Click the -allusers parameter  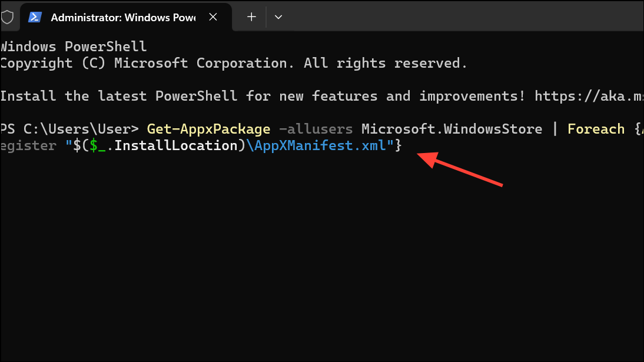tap(316, 129)
